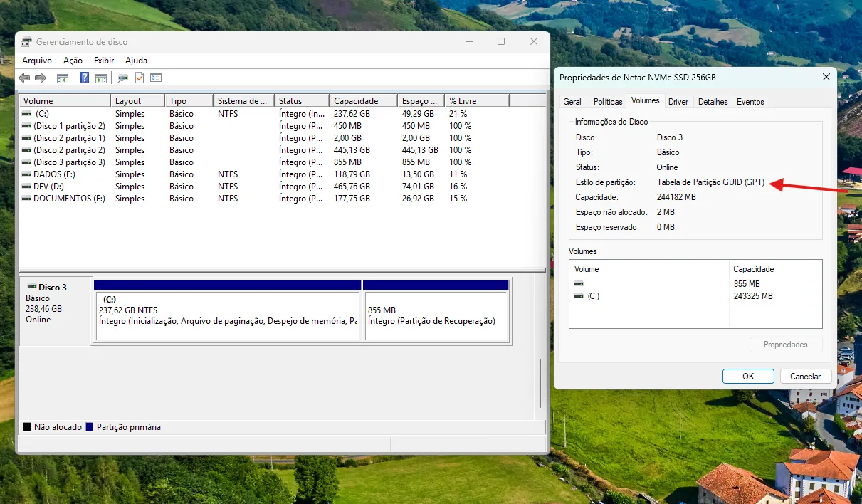The width and height of the screenshot is (862, 504).
Task: Sort by the Capacidade column header in main list
Action: pos(364,101)
